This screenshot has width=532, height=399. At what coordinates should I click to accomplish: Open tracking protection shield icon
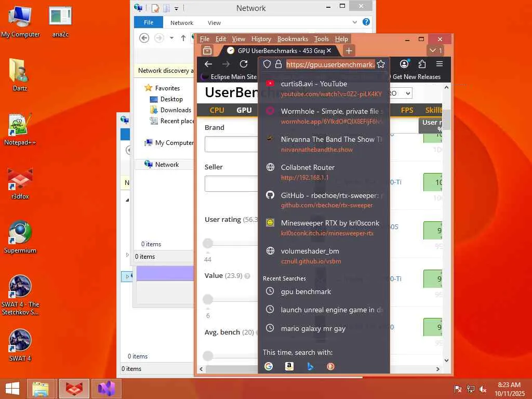pyautogui.click(x=267, y=64)
